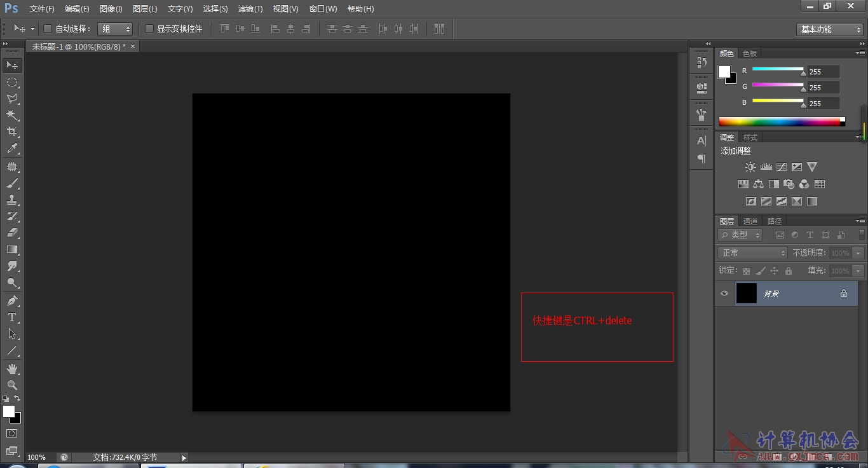Open the 滤镜(T) menu
The image size is (868, 468).
click(250, 9)
